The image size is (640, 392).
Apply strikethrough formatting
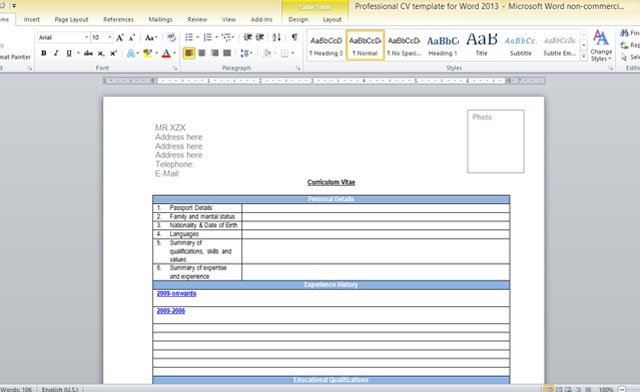[x=88, y=53]
